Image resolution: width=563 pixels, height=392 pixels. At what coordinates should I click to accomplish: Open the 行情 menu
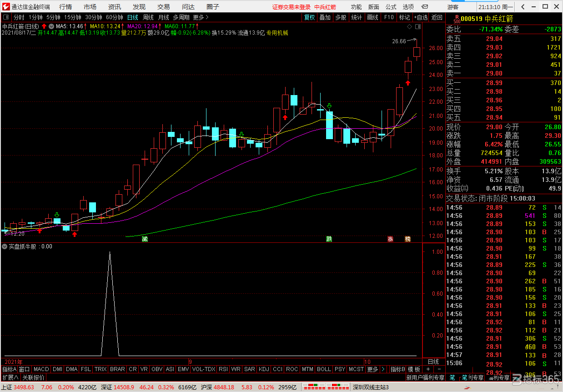click(x=65, y=7)
